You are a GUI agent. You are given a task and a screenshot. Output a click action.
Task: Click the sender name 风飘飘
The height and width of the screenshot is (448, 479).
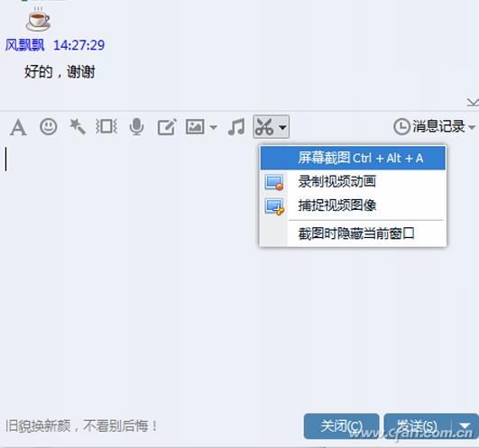(24, 45)
